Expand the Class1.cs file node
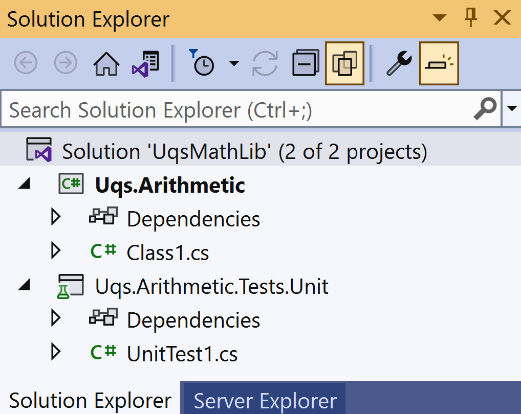This screenshot has width=521, height=414. tap(55, 251)
